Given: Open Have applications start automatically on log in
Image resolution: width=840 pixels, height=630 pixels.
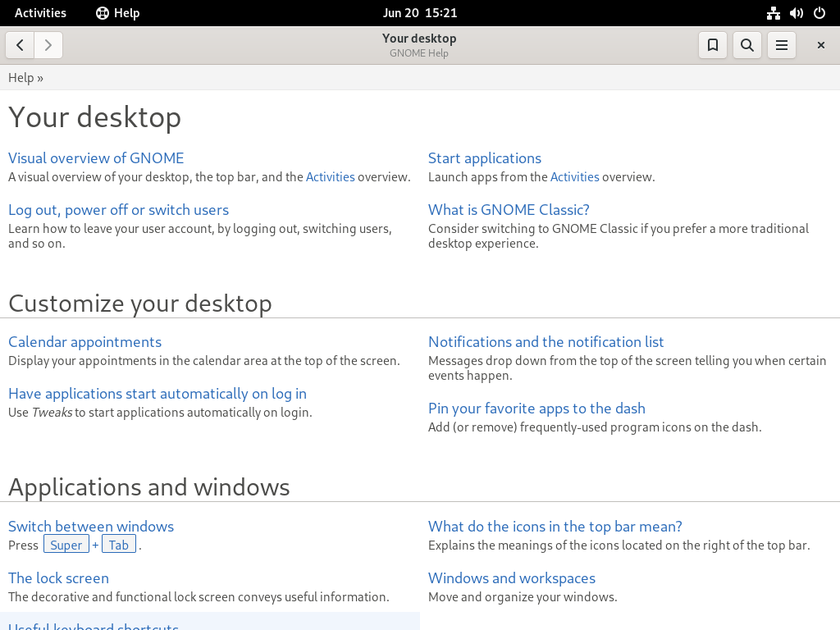Looking at the screenshot, I should [x=157, y=394].
